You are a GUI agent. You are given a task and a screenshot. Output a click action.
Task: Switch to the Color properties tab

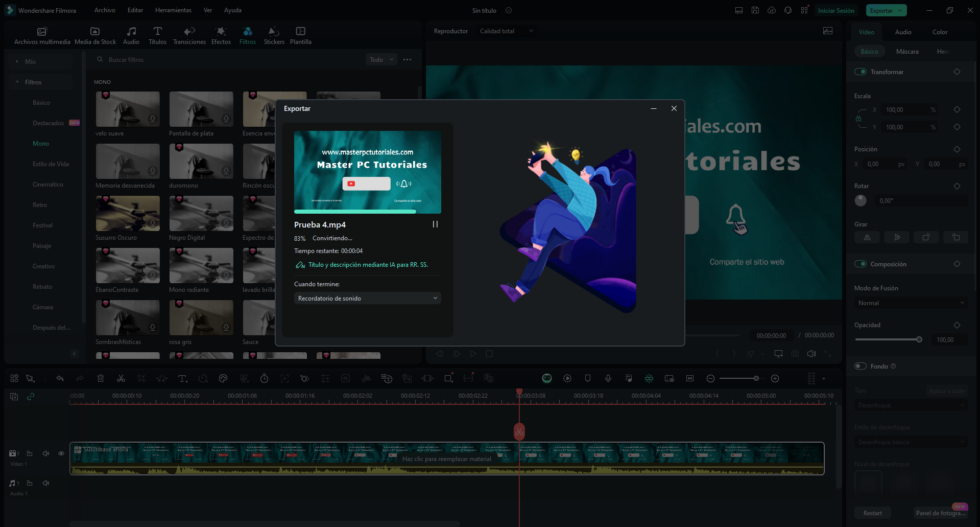tap(940, 32)
